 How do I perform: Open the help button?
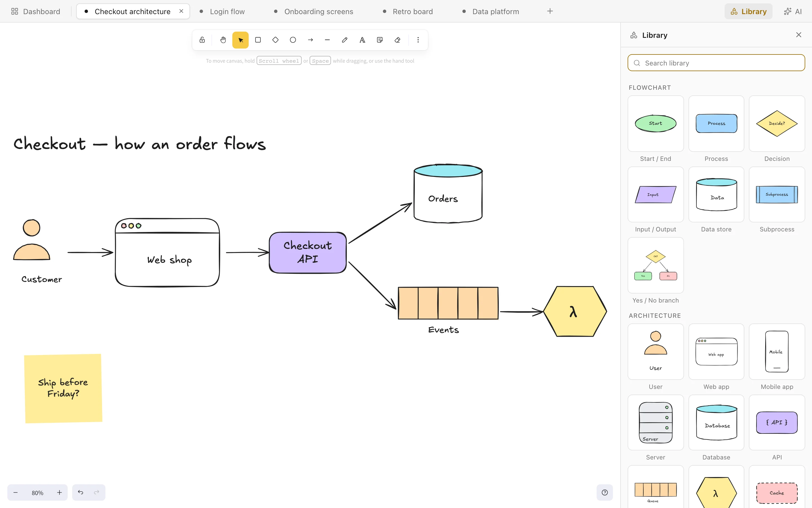[605, 492]
